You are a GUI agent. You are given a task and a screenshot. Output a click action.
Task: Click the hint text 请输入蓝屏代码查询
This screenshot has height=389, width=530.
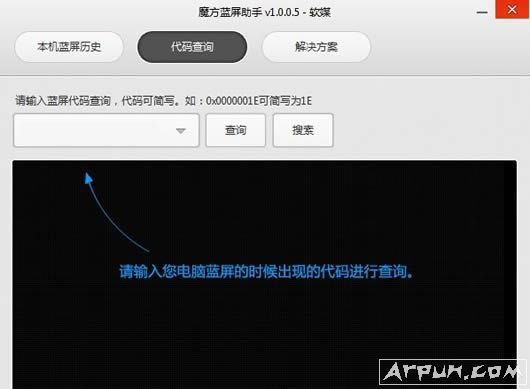tap(63, 101)
